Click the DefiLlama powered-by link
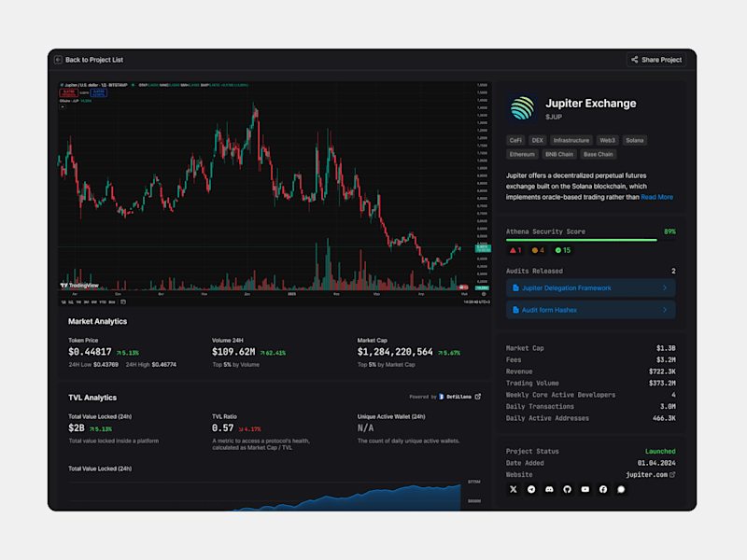Viewport: 747px width, 560px height. pos(456,397)
